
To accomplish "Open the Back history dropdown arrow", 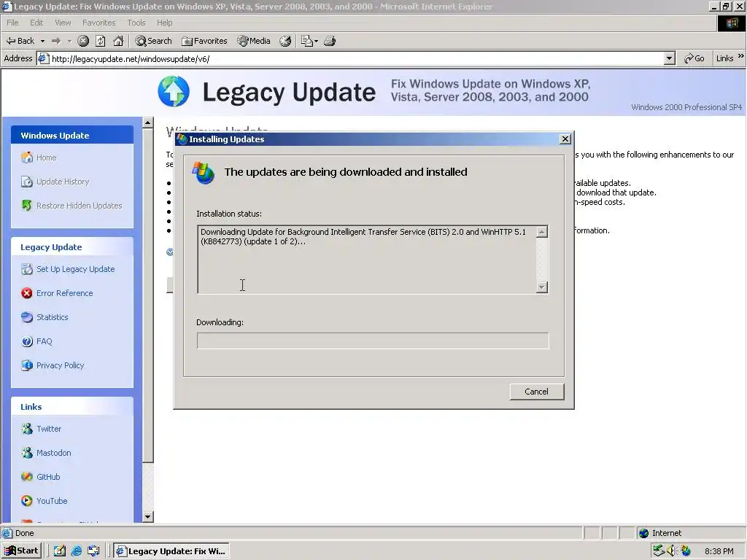I will coord(42,41).
